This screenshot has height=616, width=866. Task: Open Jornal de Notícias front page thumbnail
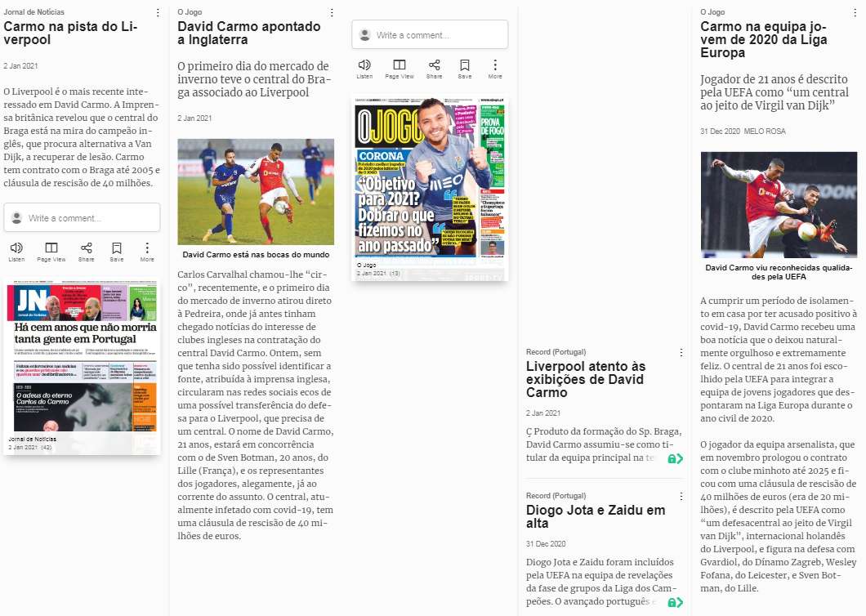(x=82, y=359)
